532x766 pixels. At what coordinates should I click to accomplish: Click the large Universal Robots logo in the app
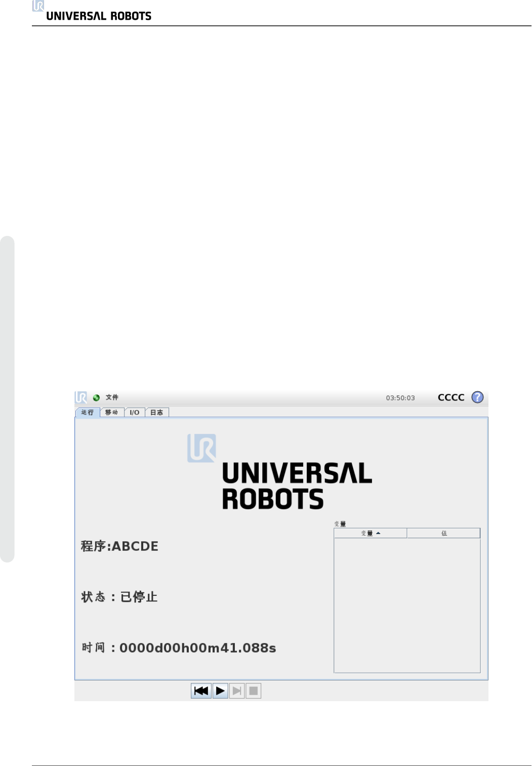click(279, 472)
